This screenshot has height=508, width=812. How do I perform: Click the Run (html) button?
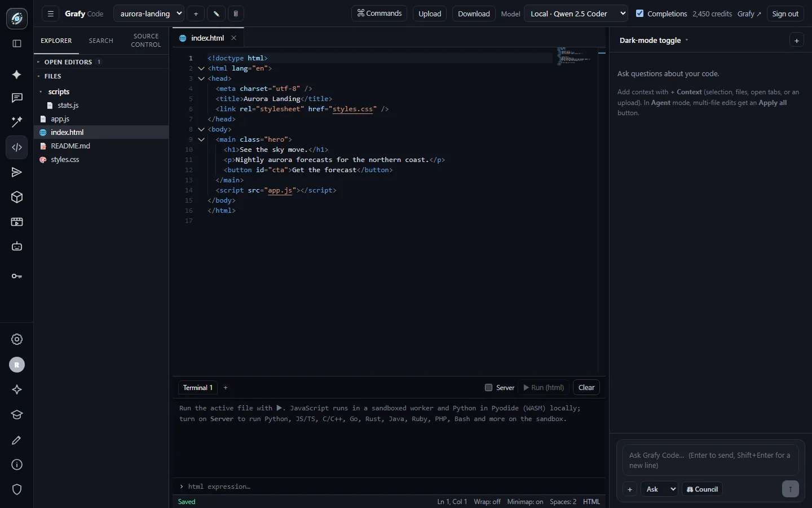[544, 388]
